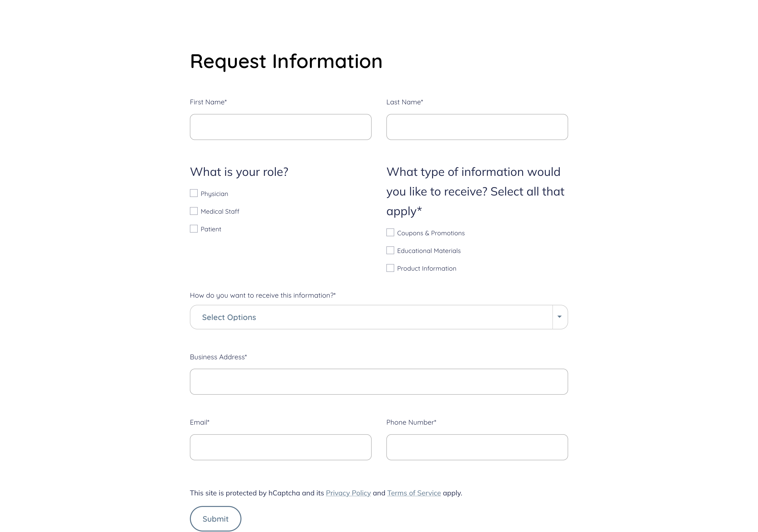The height and width of the screenshot is (532, 758).
Task: Toggle the Product Information checkbox
Action: [x=390, y=268]
